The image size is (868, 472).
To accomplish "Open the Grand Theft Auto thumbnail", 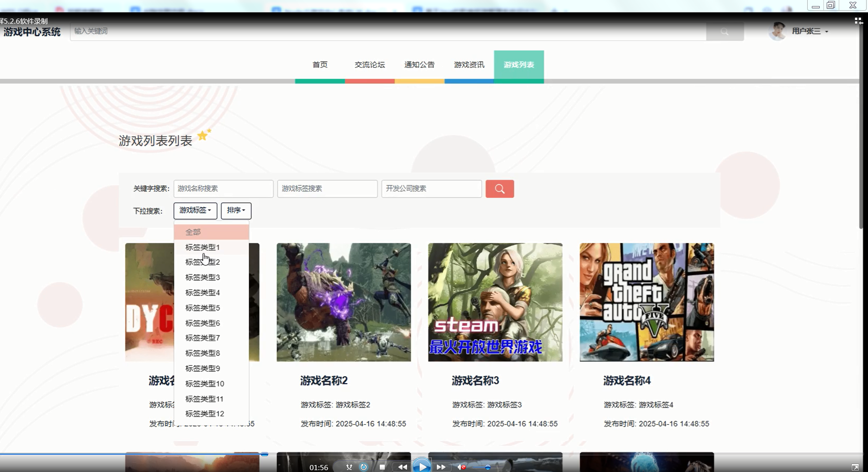I will 647,302.
